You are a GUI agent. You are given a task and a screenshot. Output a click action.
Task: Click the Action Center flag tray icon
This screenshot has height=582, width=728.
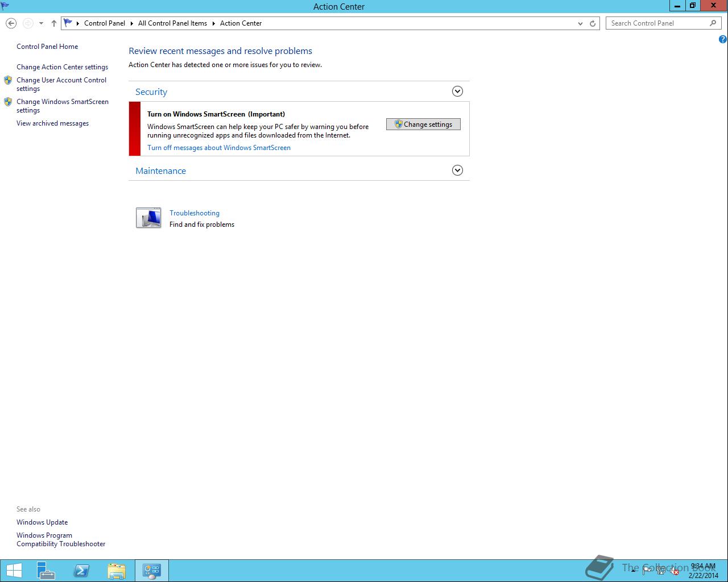647,571
